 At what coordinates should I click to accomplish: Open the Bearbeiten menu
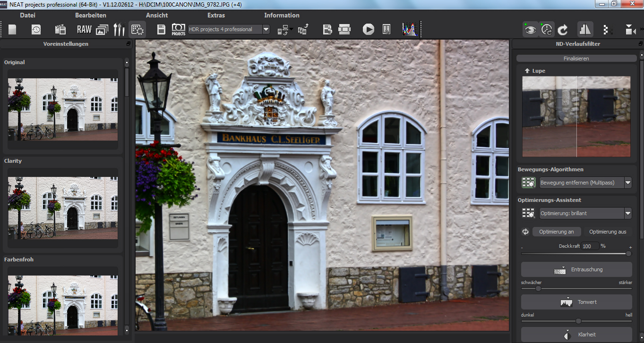[91, 15]
